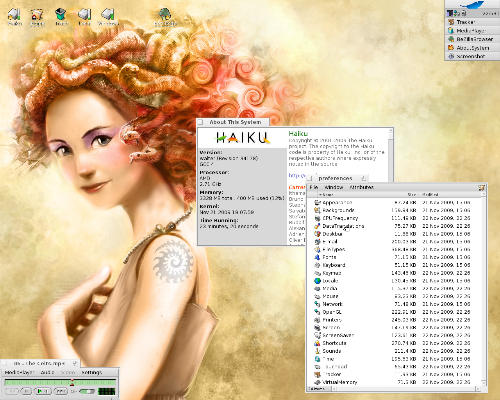Open Network preference icon

point(317,304)
